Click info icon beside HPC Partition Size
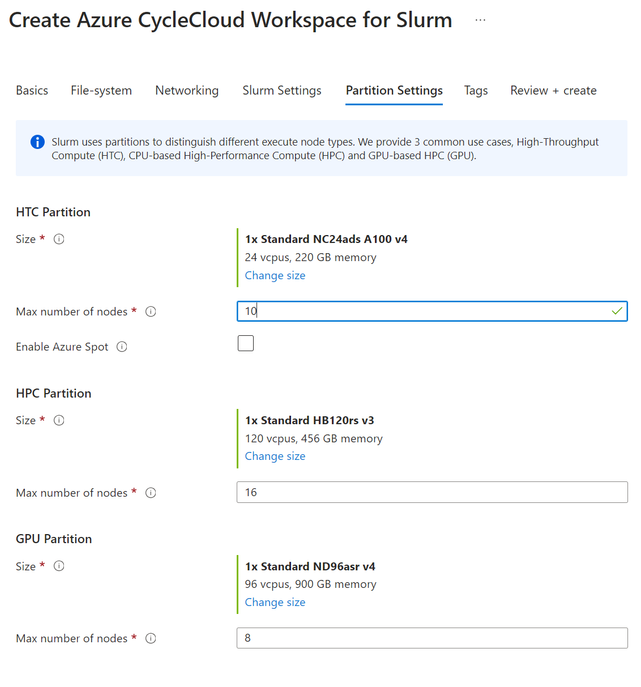The image size is (641, 687). point(59,421)
